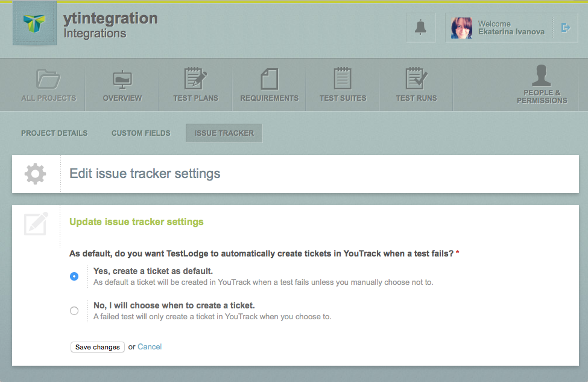Open the Test Suites icon

pyautogui.click(x=343, y=79)
